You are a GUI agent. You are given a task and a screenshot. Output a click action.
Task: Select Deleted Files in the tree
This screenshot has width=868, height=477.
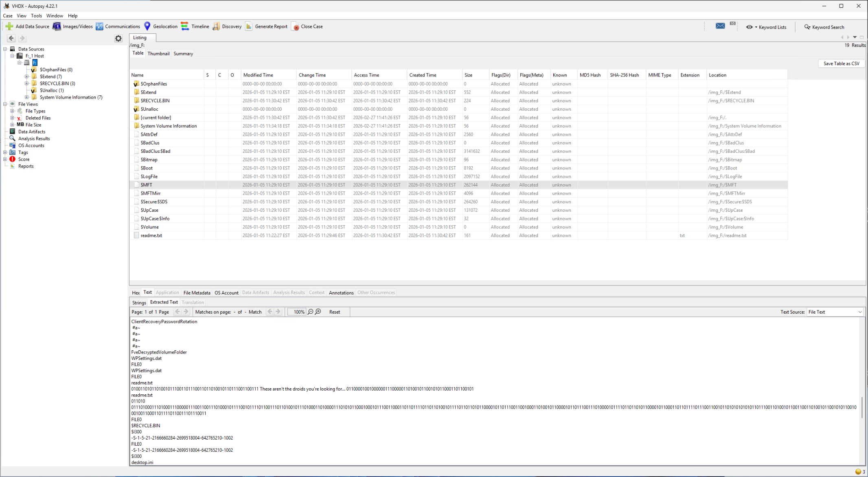pos(38,118)
